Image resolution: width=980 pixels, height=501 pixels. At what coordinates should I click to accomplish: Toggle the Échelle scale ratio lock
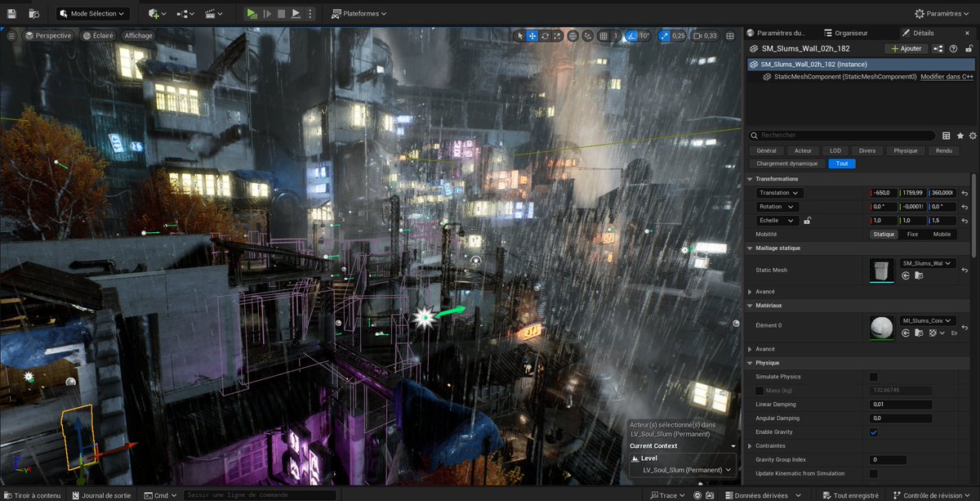[807, 221]
